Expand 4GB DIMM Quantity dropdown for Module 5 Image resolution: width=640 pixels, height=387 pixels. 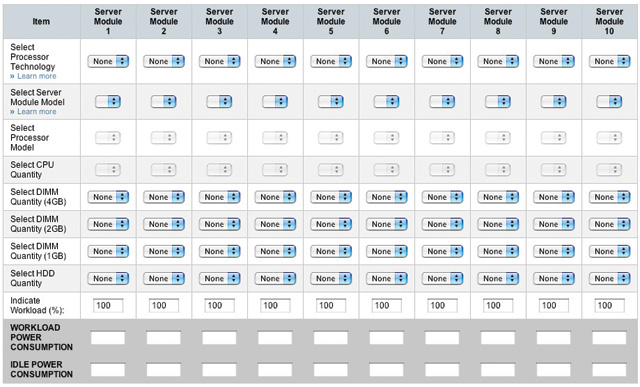(x=331, y=197)
